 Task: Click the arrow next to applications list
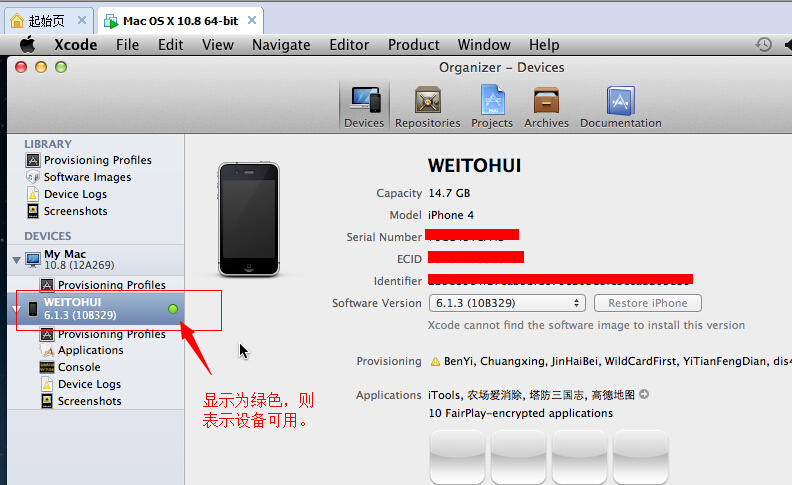click(644, 394)
